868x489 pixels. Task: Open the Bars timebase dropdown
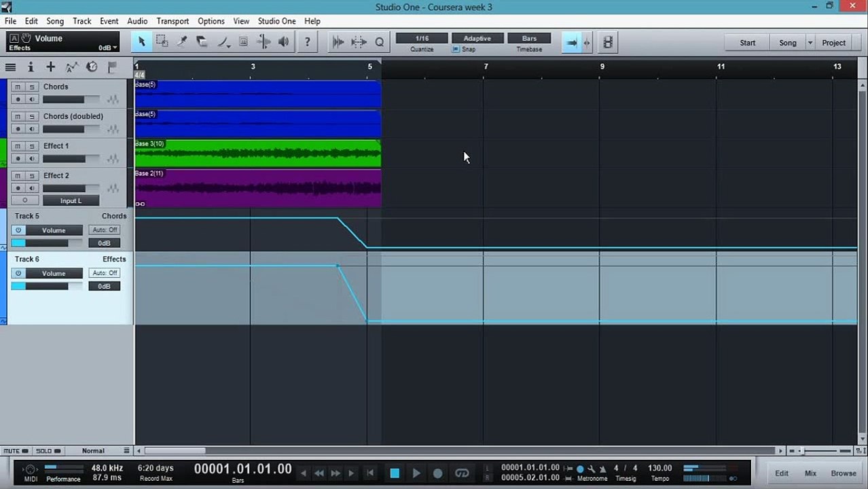529,39
